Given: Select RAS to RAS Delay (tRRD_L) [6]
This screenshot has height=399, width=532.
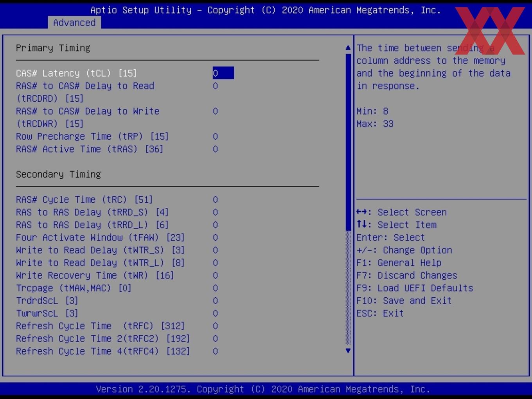Looking at the screenshot, I should 92,225.
